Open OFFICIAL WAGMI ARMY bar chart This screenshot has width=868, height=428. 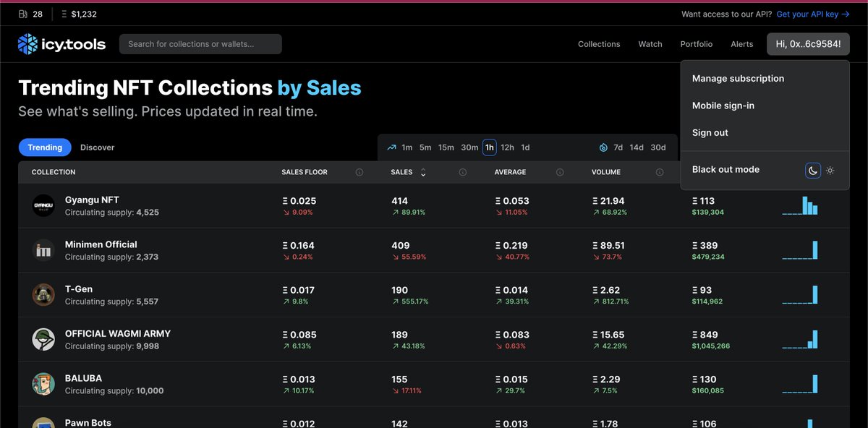[800, 340]
